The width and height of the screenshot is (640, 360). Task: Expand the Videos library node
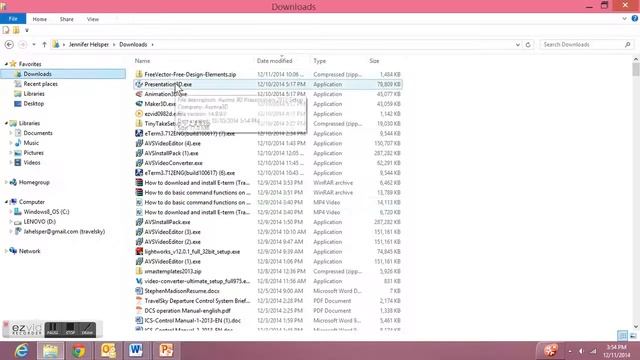tap(11, 162)
